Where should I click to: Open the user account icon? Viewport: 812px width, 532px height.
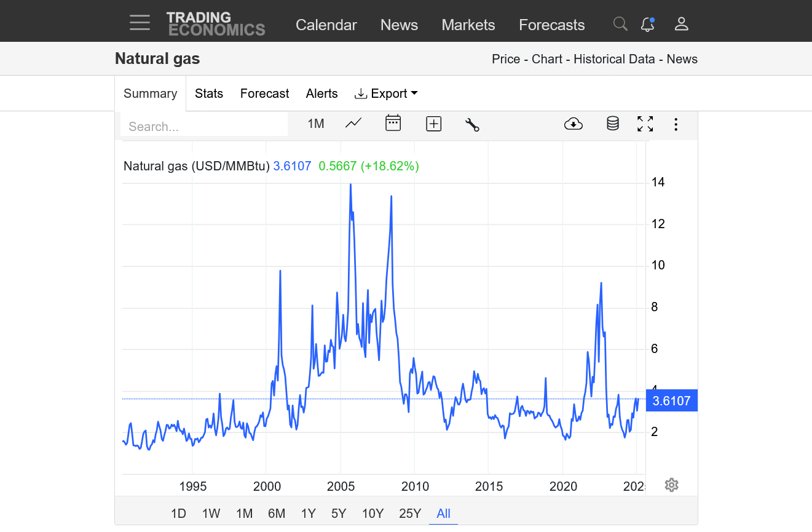coord(681,24)
